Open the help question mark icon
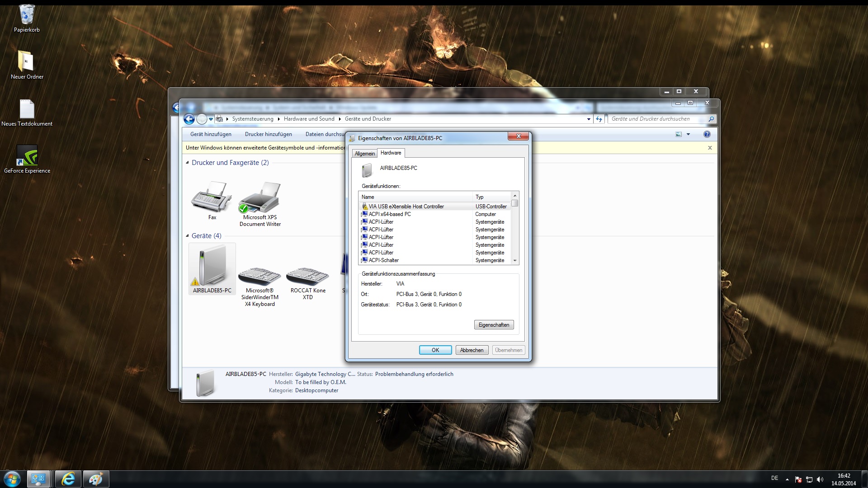This screenshot has height=488, width=868. [x=707, y=134]
